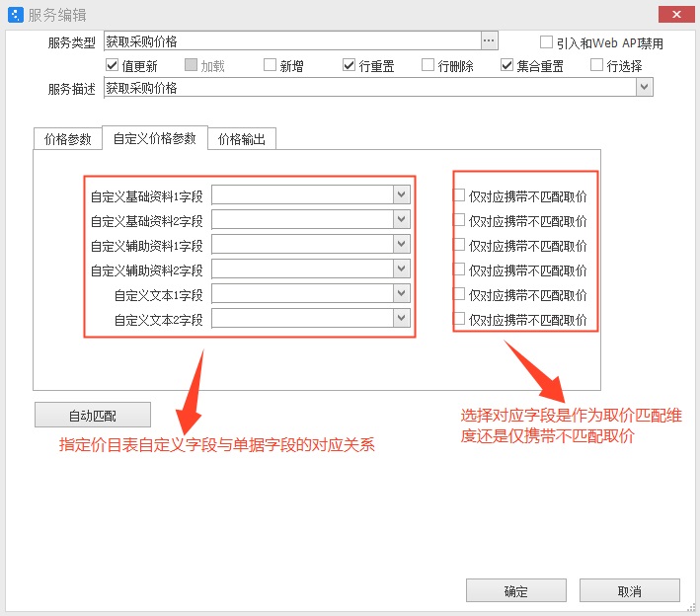Expand the 自定义辅助资料2字段 dropdown list
This screenshot has width=700, height=616.
click(x=401, y=269)
